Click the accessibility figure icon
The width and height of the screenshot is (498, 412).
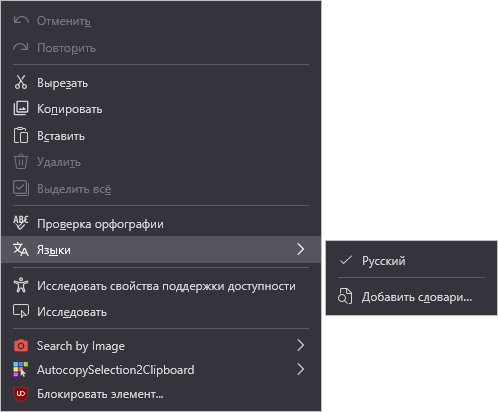click(x=21, y=285)
